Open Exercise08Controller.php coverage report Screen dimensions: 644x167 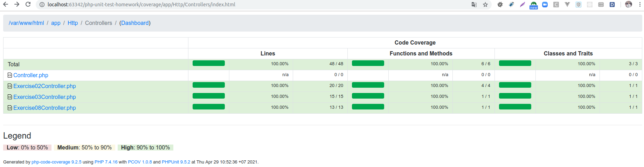[44, 108]
